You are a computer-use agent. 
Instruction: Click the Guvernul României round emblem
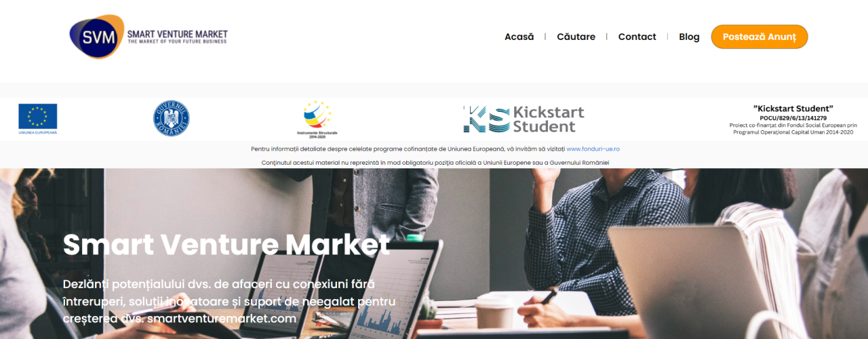[171, 119]
